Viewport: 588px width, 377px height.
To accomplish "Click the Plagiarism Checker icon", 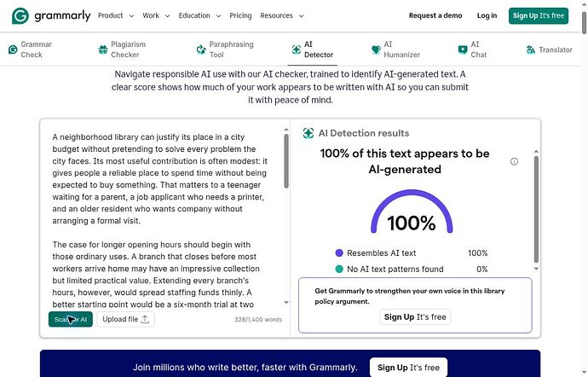I will click(x=103, y=49).
